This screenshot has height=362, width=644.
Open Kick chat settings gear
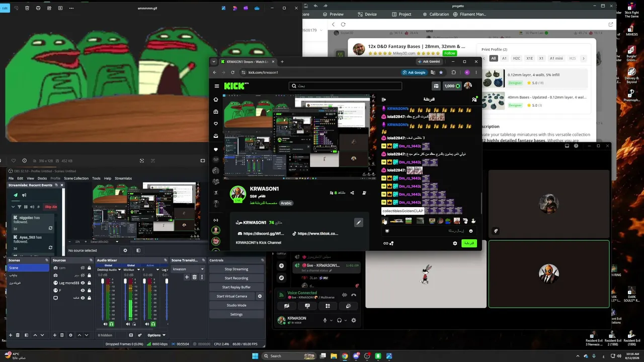455,243
